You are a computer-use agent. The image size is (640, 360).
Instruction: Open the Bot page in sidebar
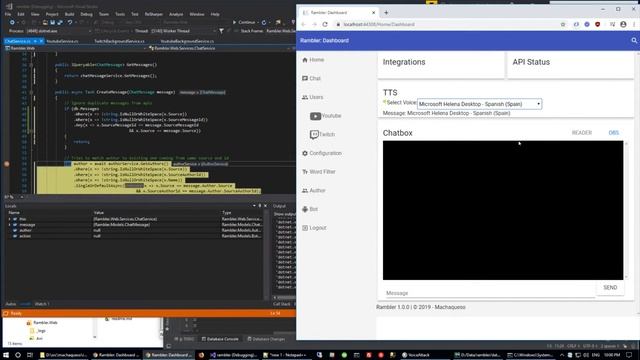click(x=310, y=209)
